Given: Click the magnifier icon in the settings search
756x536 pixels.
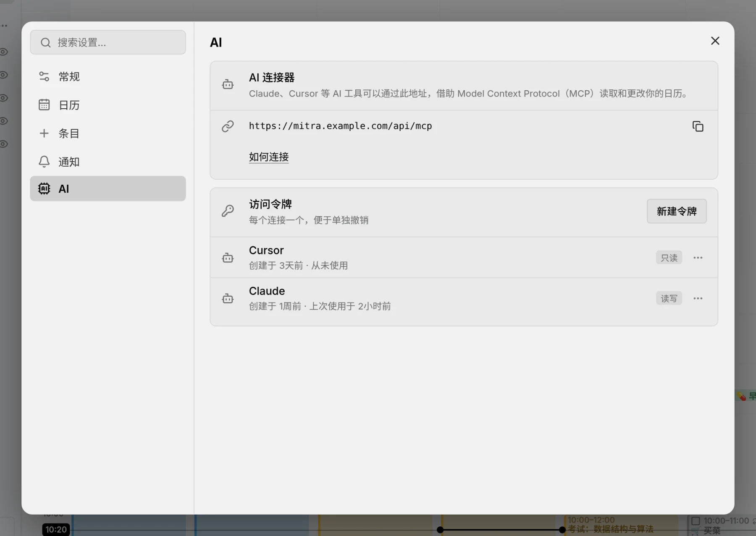Looking at the screenshot, I should (x=45, y=42).
